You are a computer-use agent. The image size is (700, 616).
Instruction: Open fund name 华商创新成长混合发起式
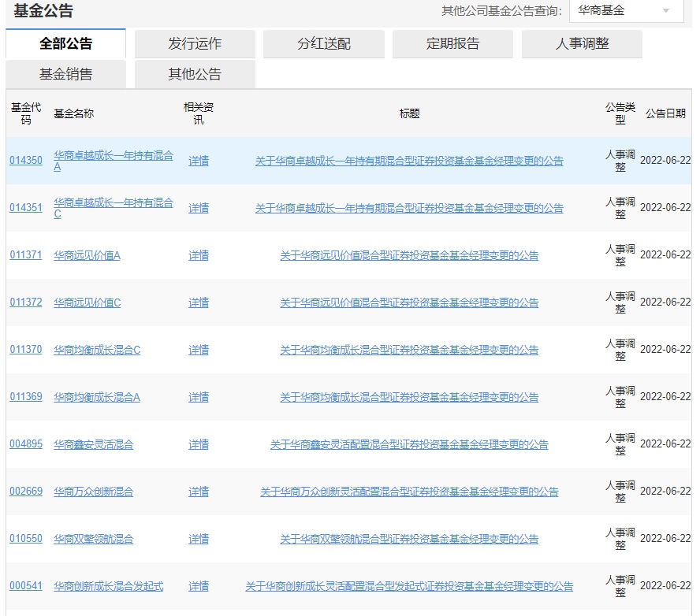[109, 587]
